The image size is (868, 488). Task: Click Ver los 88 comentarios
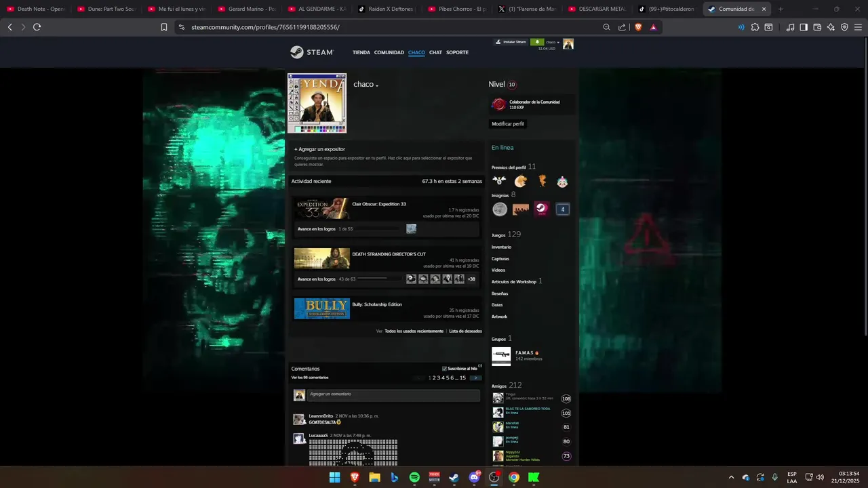[310, 378]
